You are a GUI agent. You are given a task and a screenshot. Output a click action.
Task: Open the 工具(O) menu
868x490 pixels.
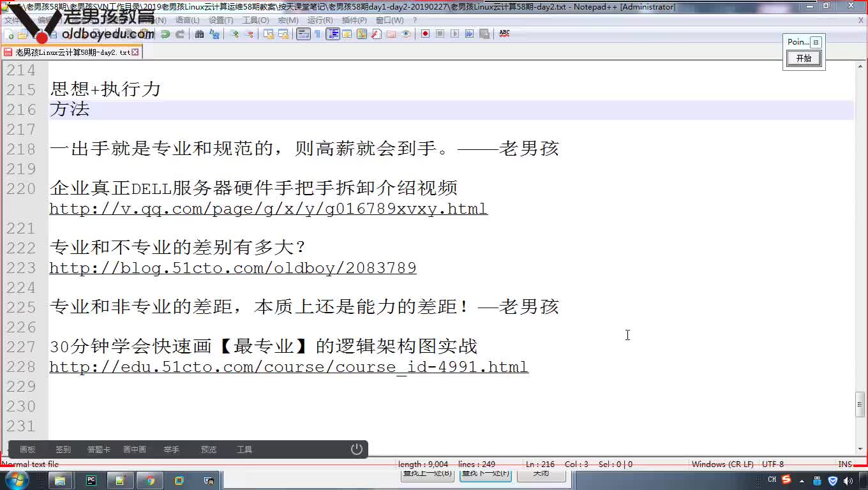pyautogui.click(x=255, y=20)
